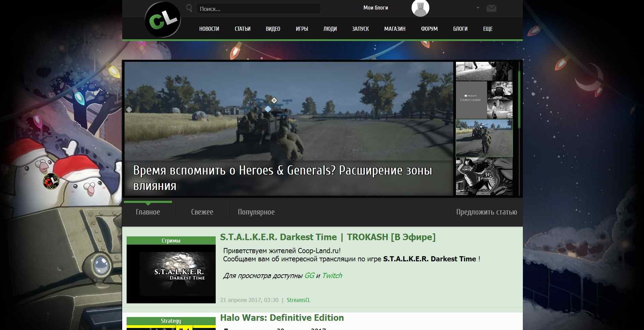Click the date 21 апреля 2017, 03:30
The image size is (644, 330).
(249, 300)
